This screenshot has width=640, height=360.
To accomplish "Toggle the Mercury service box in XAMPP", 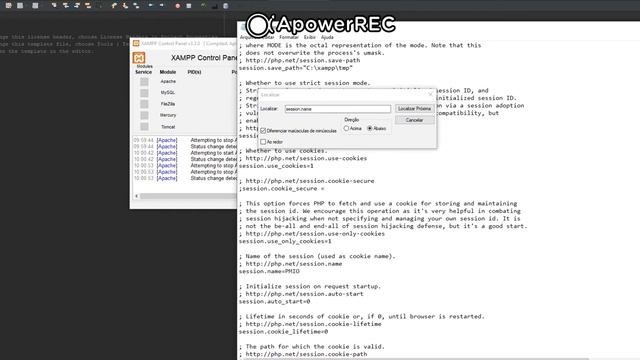I will pos(144,116).
